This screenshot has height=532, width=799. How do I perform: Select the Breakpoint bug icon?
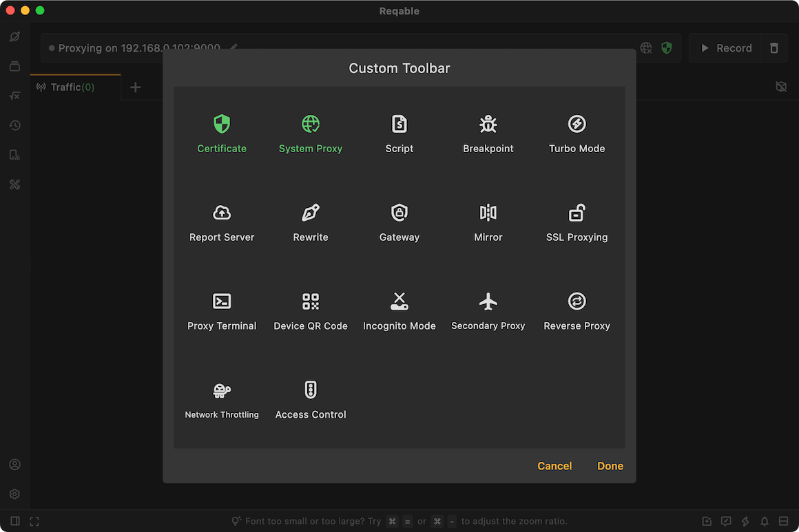click(488, 124)
